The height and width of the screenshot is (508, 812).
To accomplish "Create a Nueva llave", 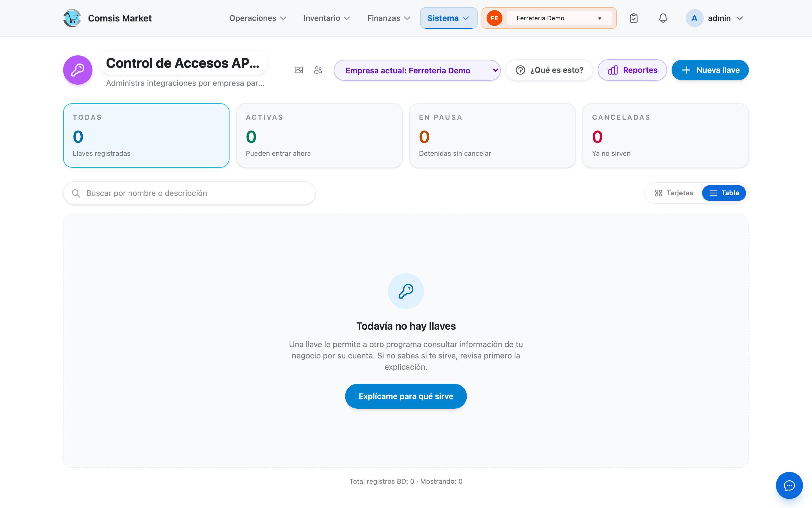I will click(x=710, y=70).
